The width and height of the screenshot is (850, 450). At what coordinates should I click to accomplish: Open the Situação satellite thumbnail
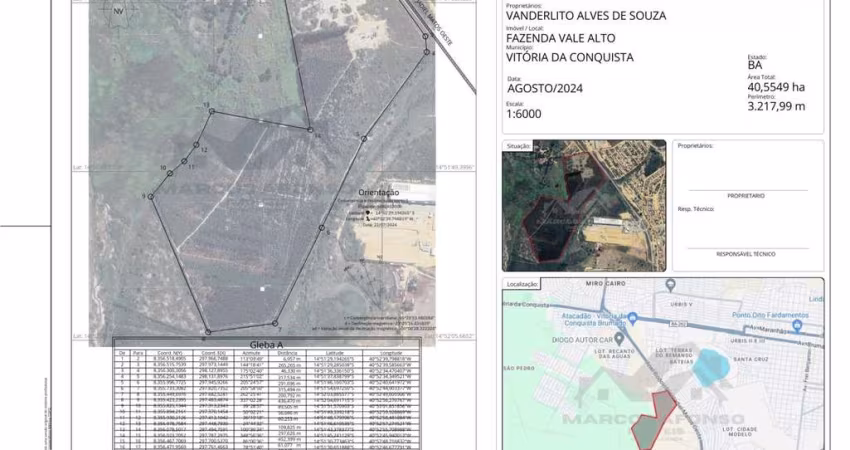584,205
